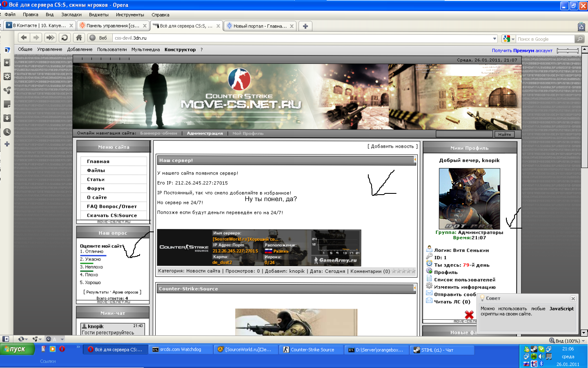Click the envelope icon beside Отправить сообщение

429,293
